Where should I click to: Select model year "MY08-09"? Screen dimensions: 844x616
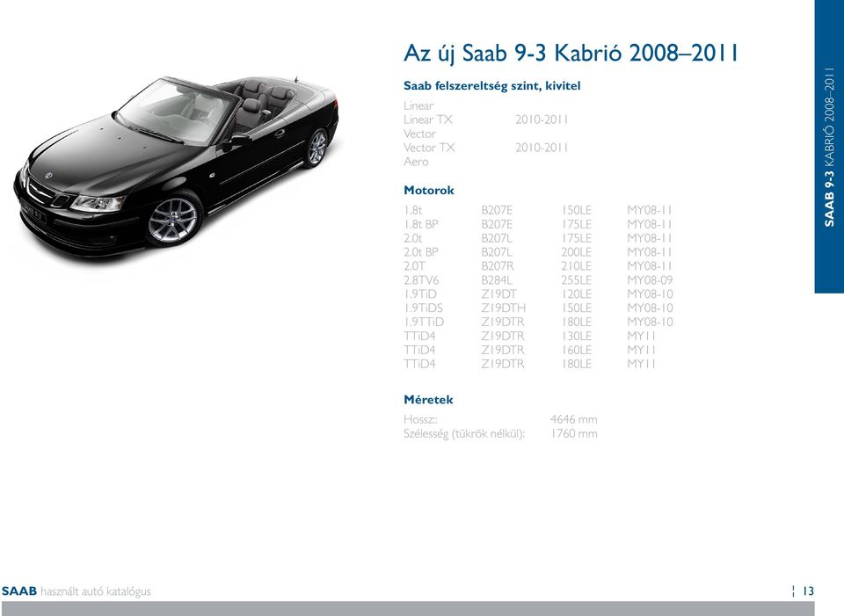tap(650, 279)
